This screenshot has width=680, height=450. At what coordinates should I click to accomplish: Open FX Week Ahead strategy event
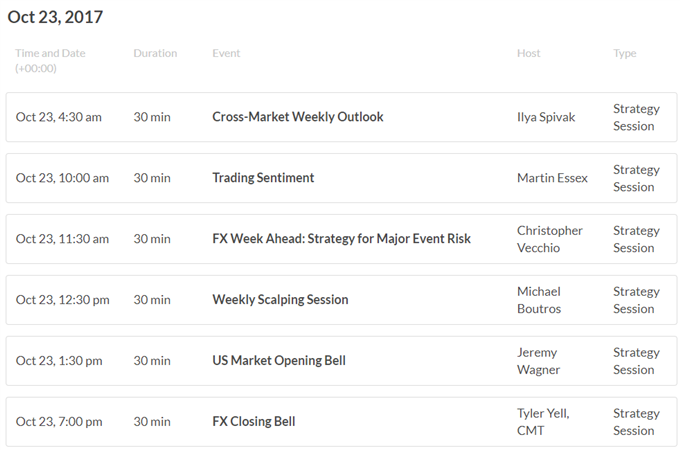pos(341,239)
